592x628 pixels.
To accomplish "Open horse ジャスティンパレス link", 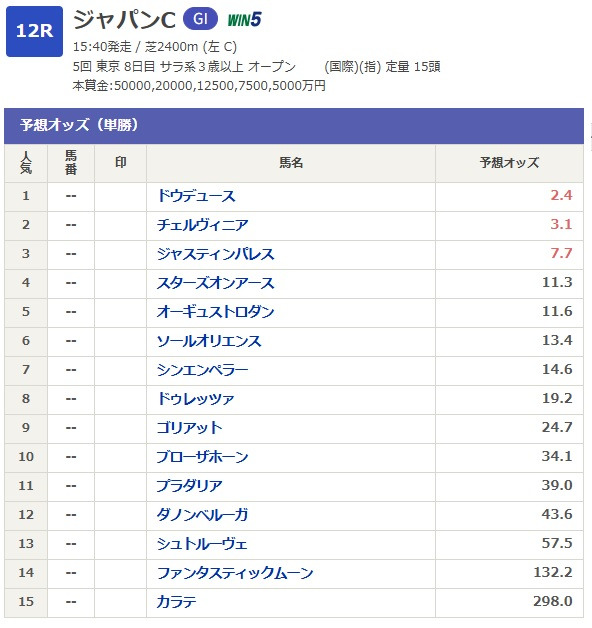I will (215, 254).
